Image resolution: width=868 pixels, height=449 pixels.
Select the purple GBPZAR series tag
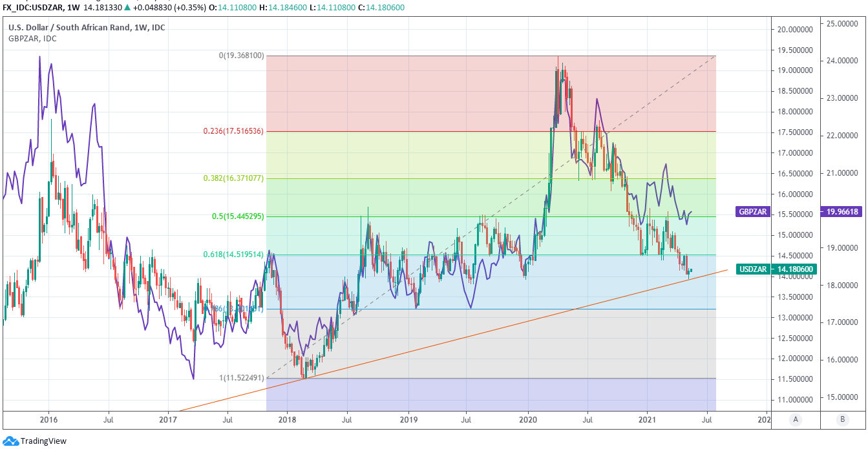(753, 211)
